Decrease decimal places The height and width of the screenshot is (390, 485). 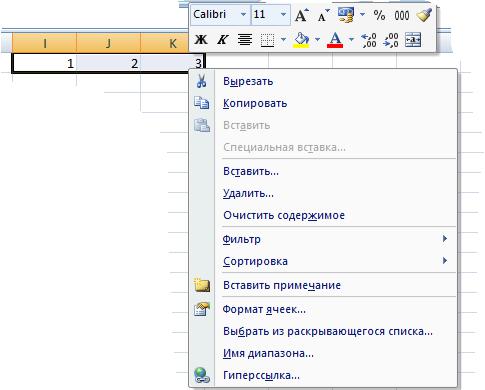point(391,40)
